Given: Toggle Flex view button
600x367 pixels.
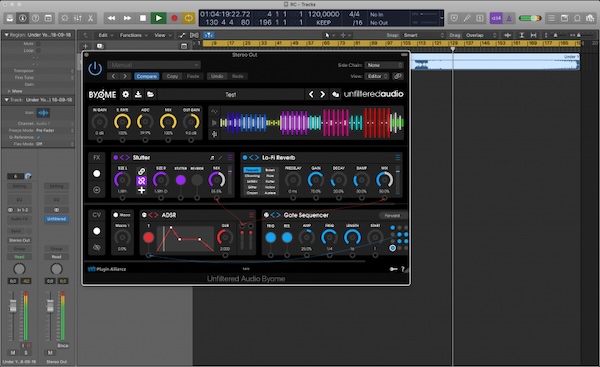Looking at the screenshot, I should [194, 35].
